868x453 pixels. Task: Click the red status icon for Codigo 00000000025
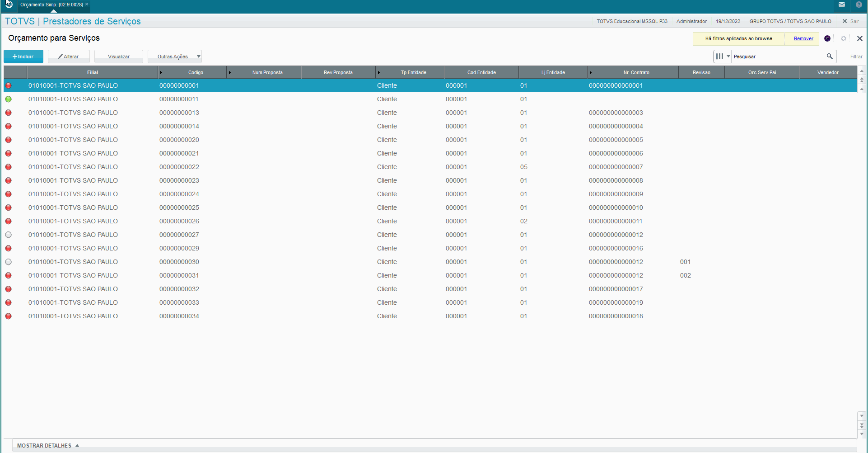[x=9, y=208]
